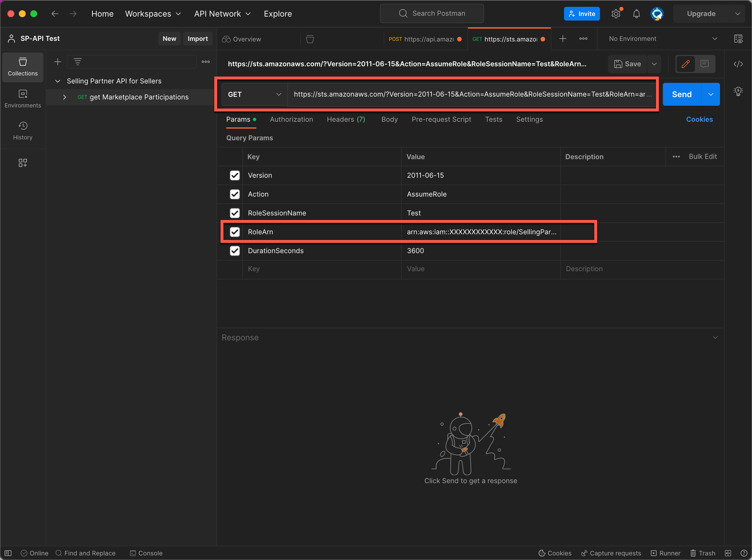The width and height of the screenshot is (752, 560).
Task: Click the request URL input field
Action: [x=471, y=94]
